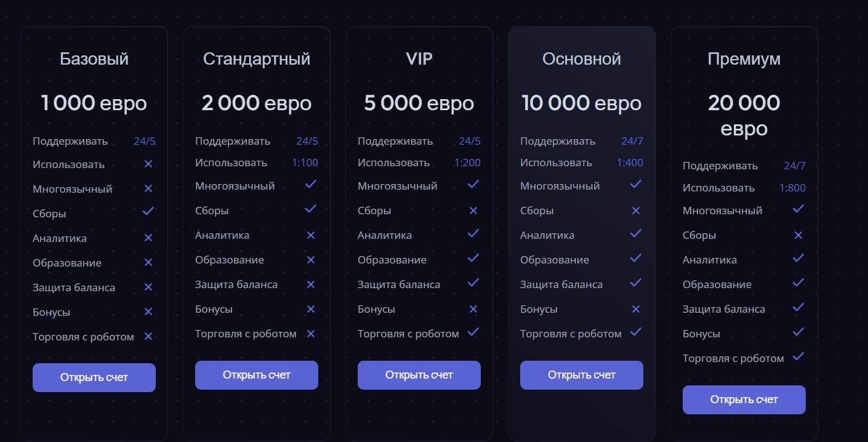Viewport: 868px width, 442px height.
Task: Click the cross beside Торговля с роботом in Базовый plan
Action: (x=148, y=336)
